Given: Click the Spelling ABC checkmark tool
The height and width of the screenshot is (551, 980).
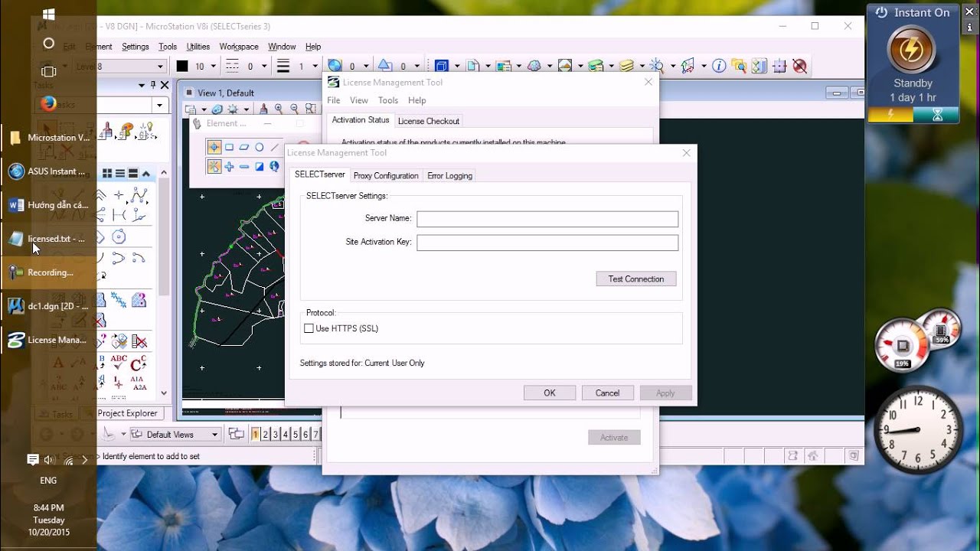Looking at the screenshot, I should tap(119, 361).
